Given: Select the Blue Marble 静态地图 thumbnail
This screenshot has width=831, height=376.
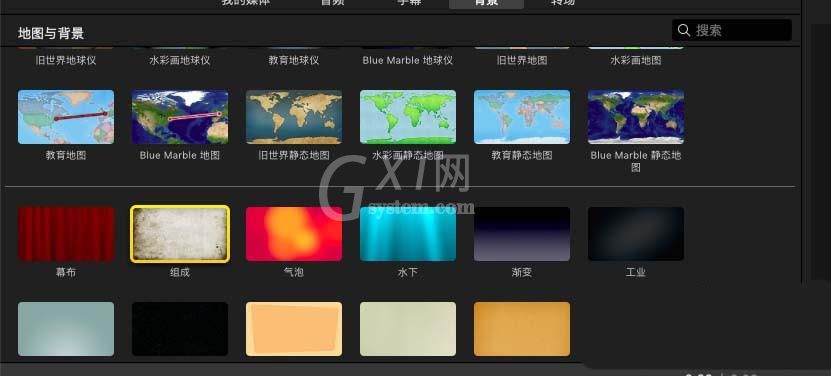Looking at the screenshot, I should [636, 117].
